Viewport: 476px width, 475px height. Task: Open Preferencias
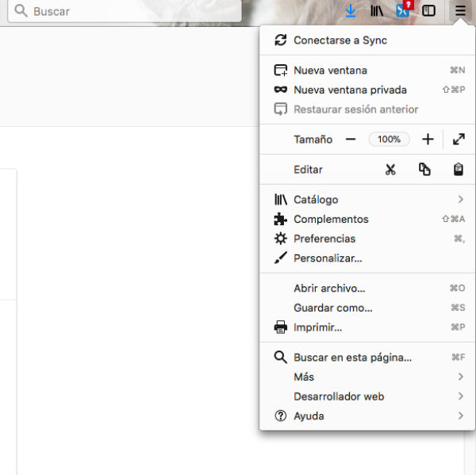click(367, 239)
